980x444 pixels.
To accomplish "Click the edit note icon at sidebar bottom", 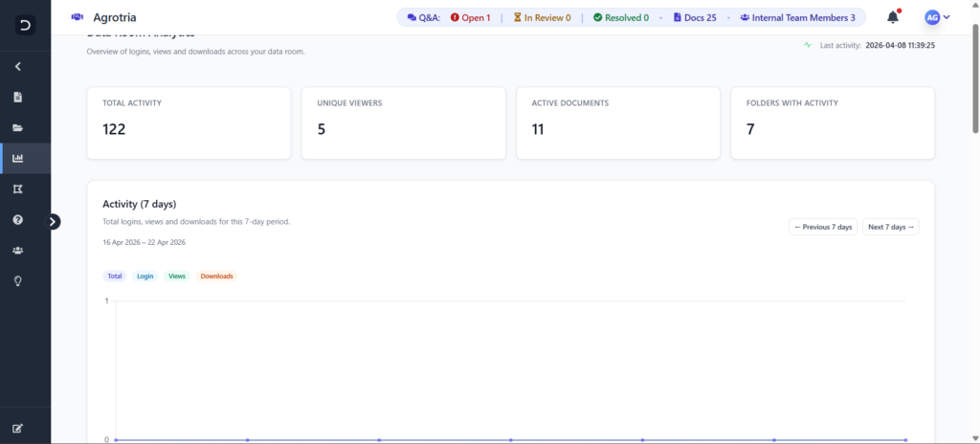I will point(17,428).
